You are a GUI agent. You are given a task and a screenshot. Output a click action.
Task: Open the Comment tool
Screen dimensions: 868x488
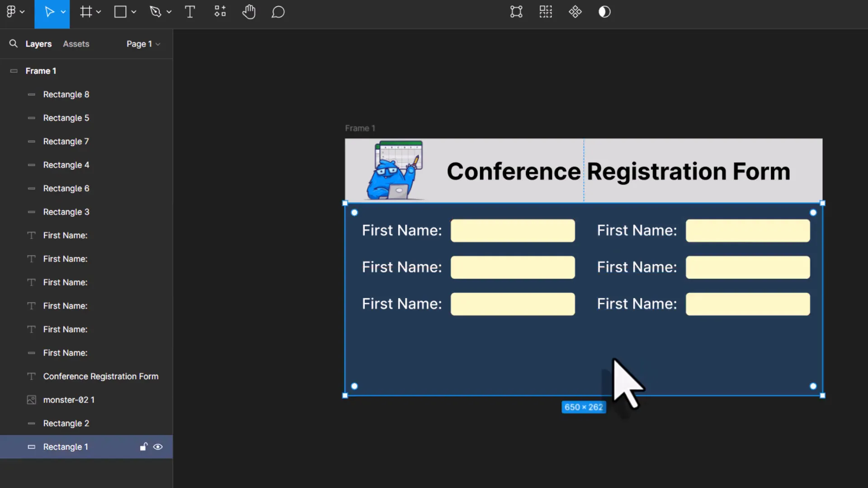tap(278, 12)
